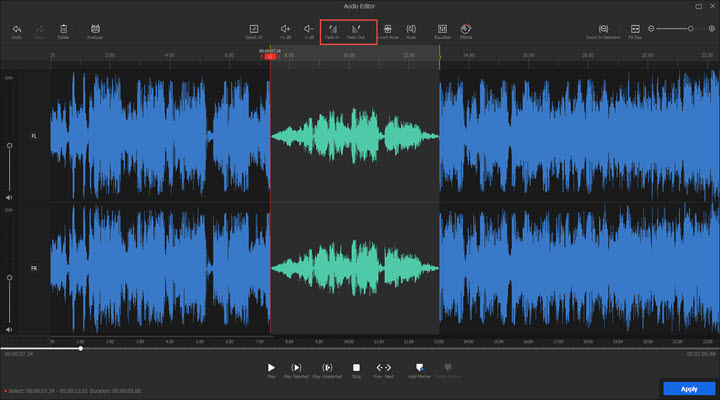Screen dimensions: 720x400
Task: Increase volume with the +1 dB icon
Action: point(285,30)
